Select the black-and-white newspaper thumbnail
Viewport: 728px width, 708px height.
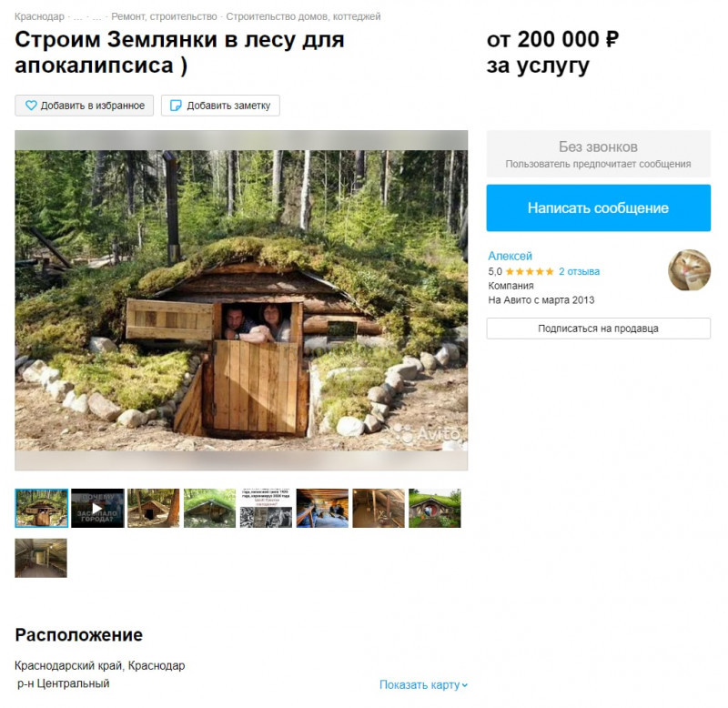[x=266, y=508]
